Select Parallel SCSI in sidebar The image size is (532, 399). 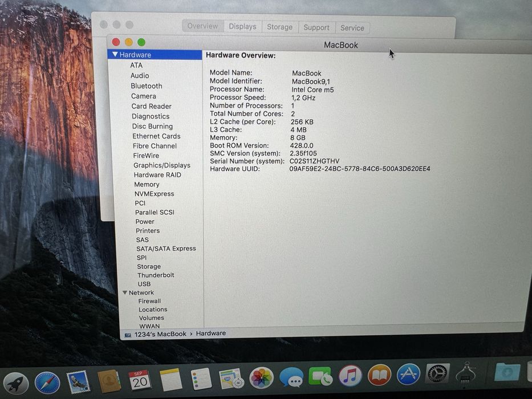[x=155, y=212]
